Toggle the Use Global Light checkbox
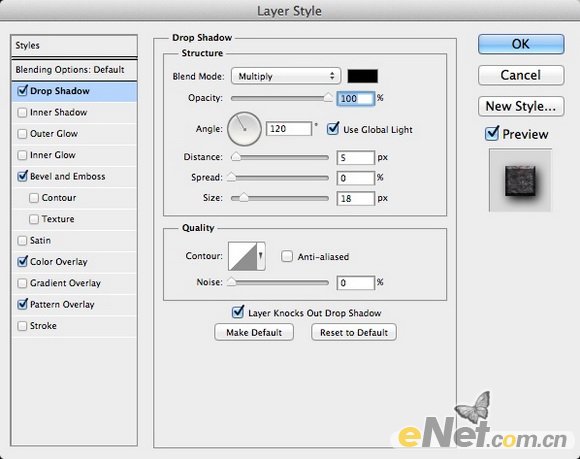The height and width of the screenshot is (459, 580). click(x=333, y=129)
